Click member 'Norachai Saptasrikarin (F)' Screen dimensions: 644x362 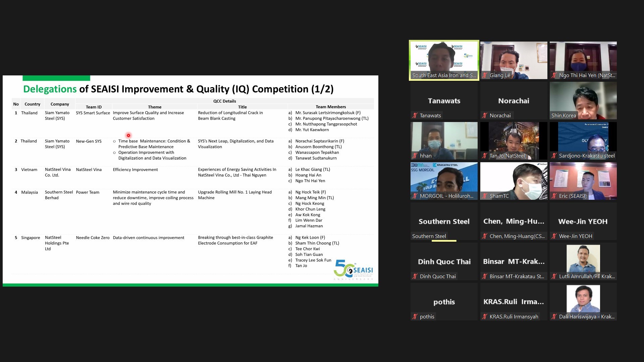coord(320,141)
